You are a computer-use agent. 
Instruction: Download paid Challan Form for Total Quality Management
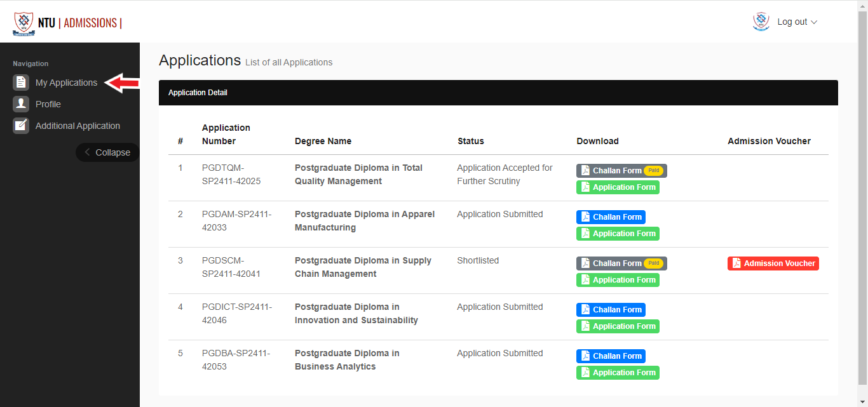[616, 171]
